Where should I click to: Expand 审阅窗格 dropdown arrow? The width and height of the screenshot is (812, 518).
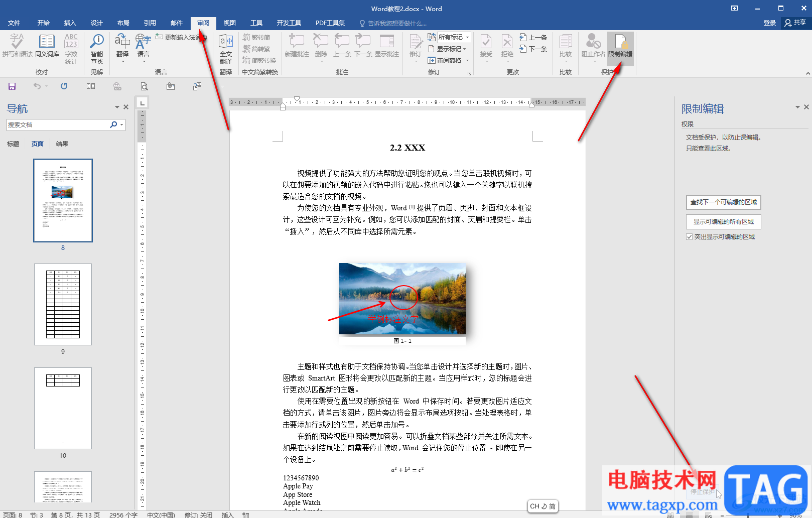(x=467, y=60)
